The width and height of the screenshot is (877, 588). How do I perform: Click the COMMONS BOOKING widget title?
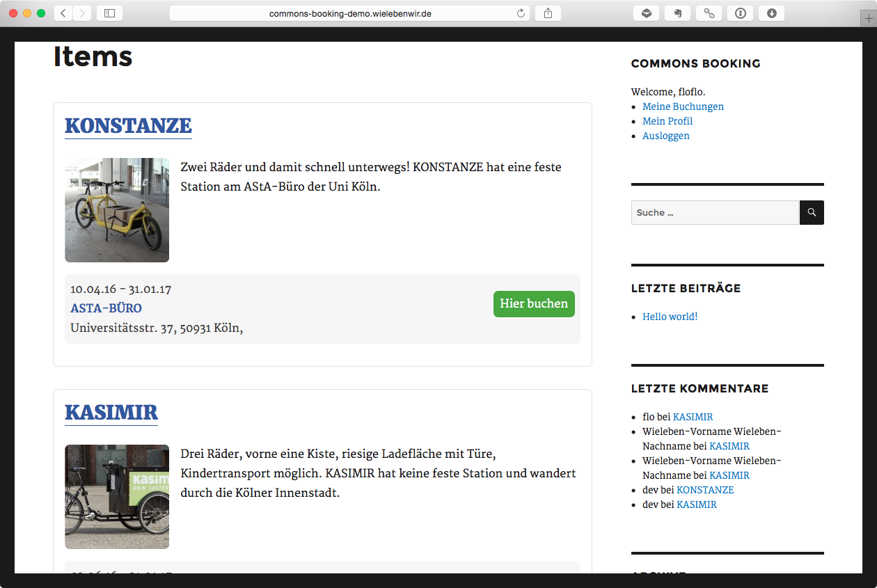pyautogui.click(x=695, y=63)
